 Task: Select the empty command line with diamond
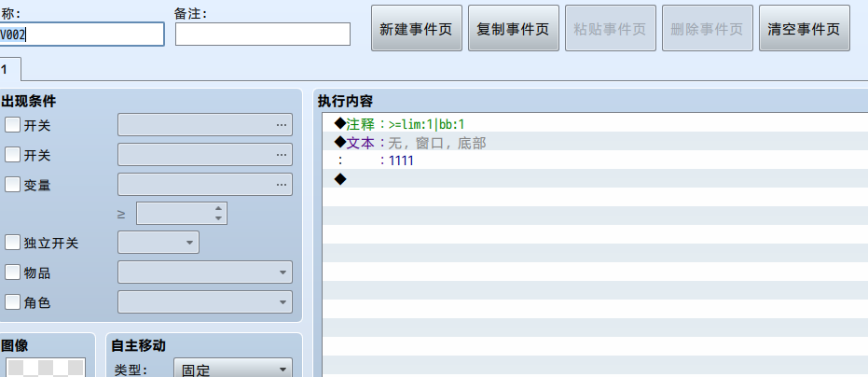[x=595, y=178]
